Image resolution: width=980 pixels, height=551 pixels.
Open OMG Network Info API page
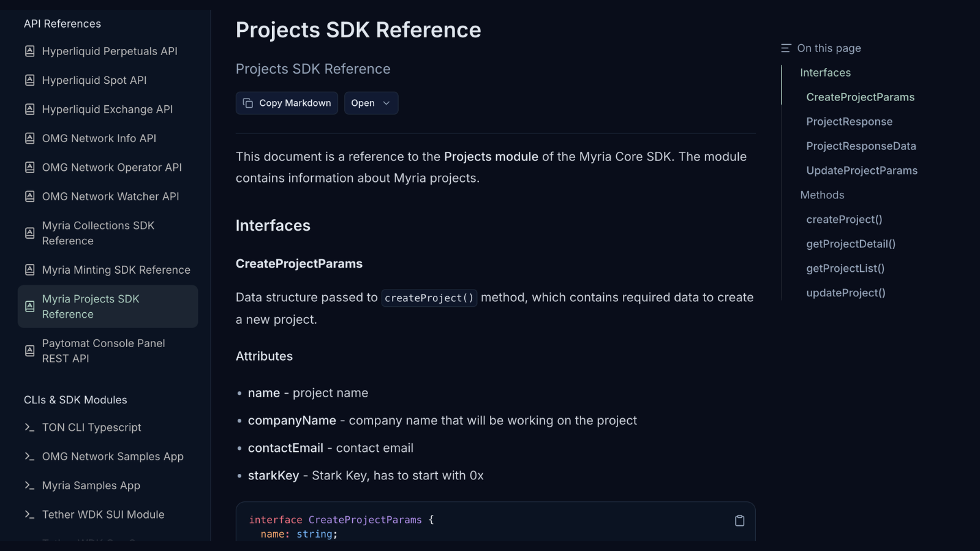108,138
